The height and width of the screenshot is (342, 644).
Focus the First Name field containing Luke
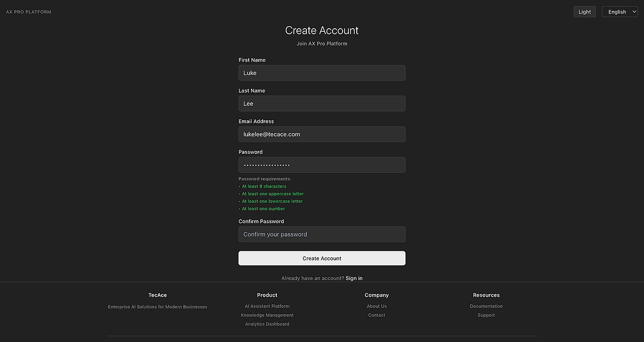(x=322, y=73)
